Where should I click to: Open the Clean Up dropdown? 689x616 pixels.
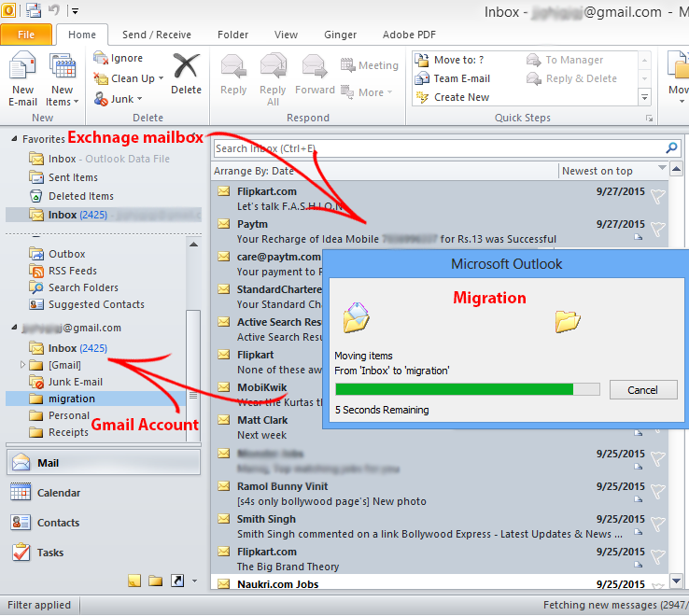pyautogui.click(x=128, y=78)
